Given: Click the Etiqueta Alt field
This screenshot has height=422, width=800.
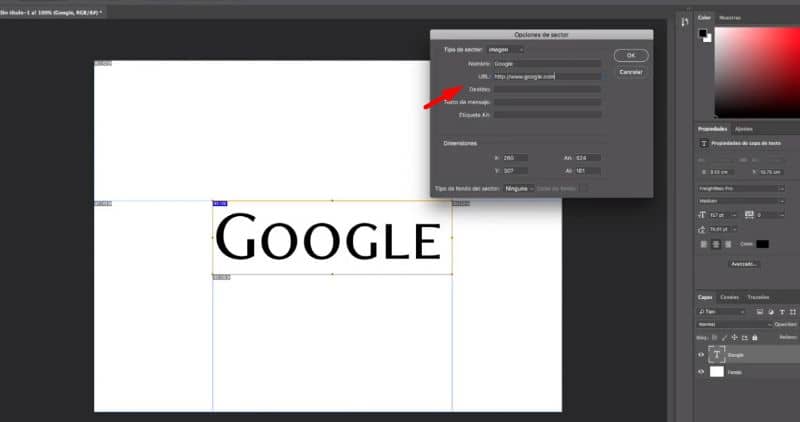Looking at the screenshot, I should [x=547, y=115].
